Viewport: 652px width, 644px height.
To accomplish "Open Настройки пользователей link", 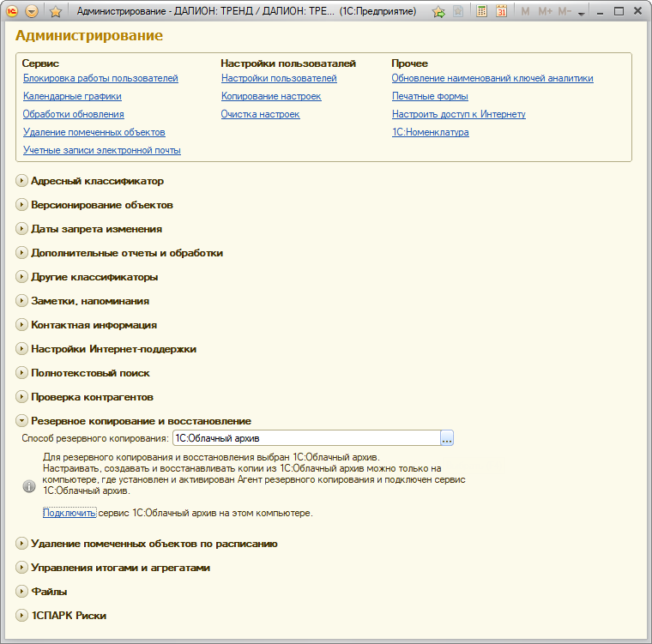I will [279, 78].
